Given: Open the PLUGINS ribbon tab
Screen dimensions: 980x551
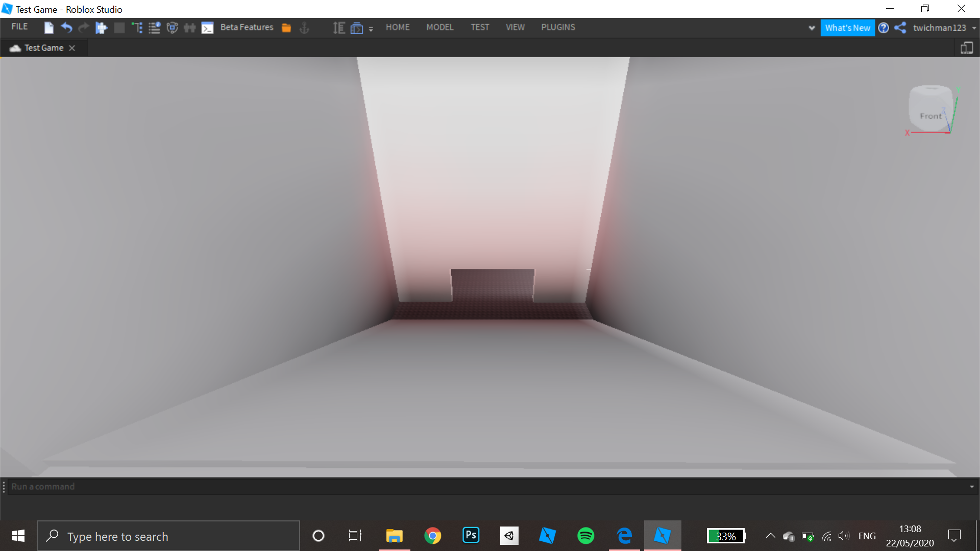Looking at the screenshot, I should [558, 27].
